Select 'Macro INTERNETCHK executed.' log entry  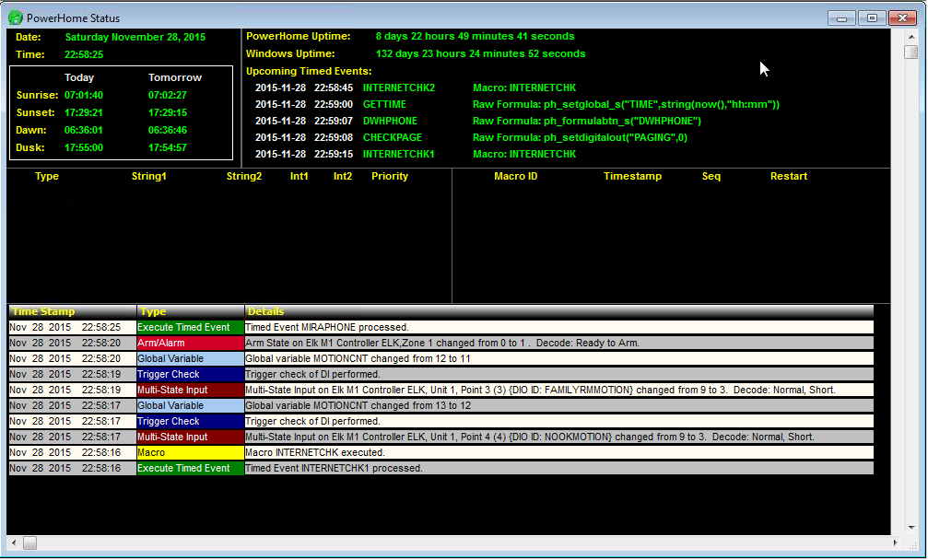[558, 452]
